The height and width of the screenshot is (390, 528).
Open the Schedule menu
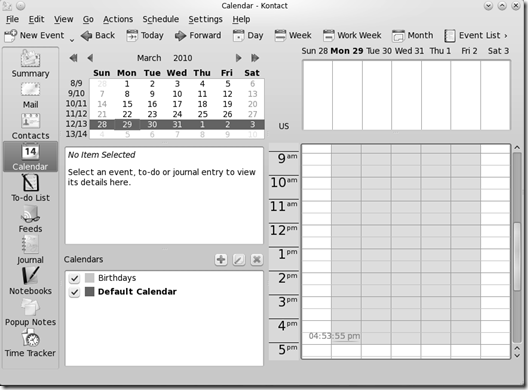tap(161, 19)
